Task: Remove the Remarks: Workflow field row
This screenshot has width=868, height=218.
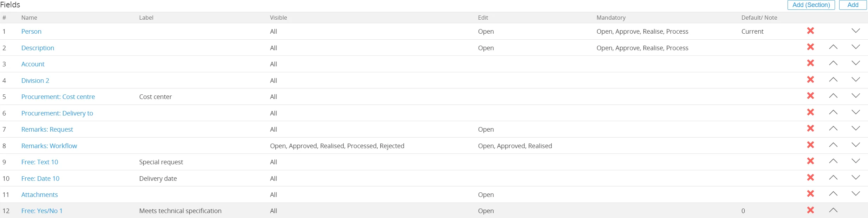Action: coord(810,145)
